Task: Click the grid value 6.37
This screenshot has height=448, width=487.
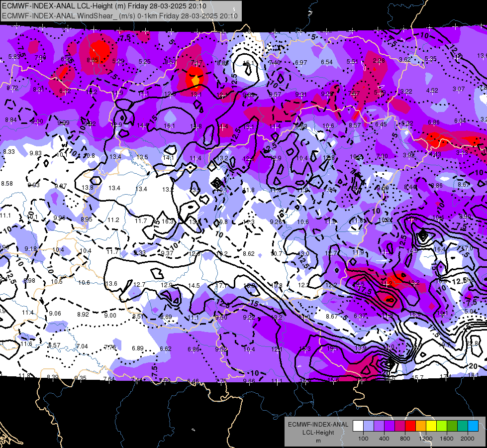Action: click(360, 316)
